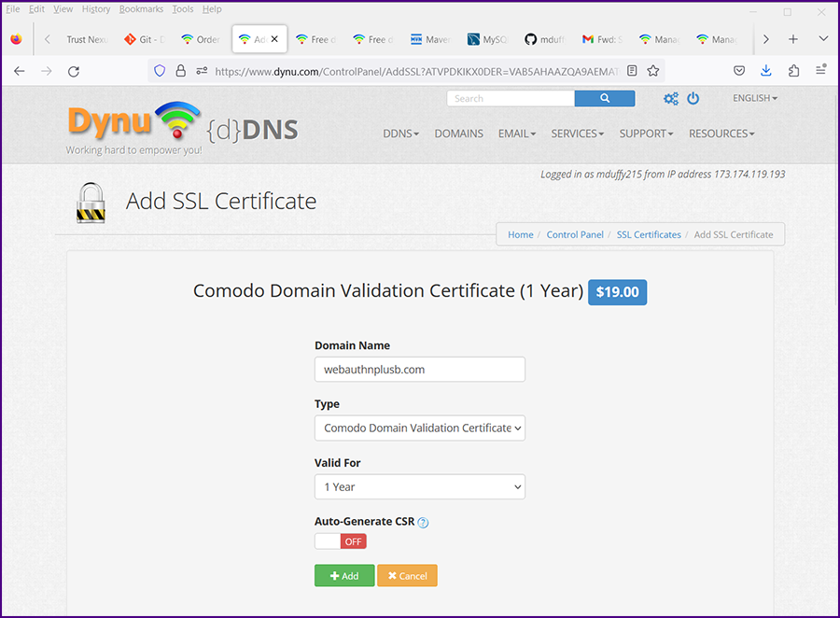Open the ENGLISH language dropdown
The height and width of the screenshot is (618, 840).
[x=755, y=98]
